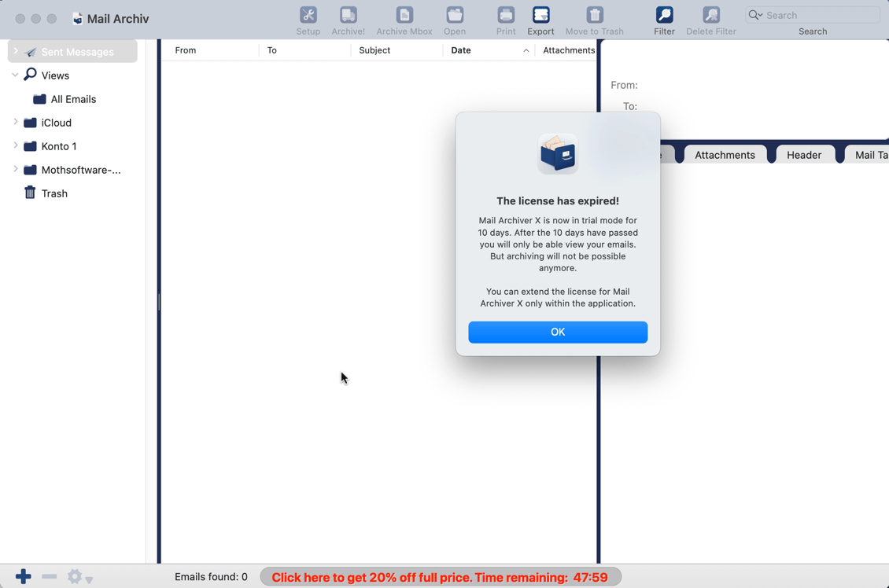The height and width of the screenshot is (588, 889).
Task: Click the 20% off discount offer banner
Action: [440, 577]
